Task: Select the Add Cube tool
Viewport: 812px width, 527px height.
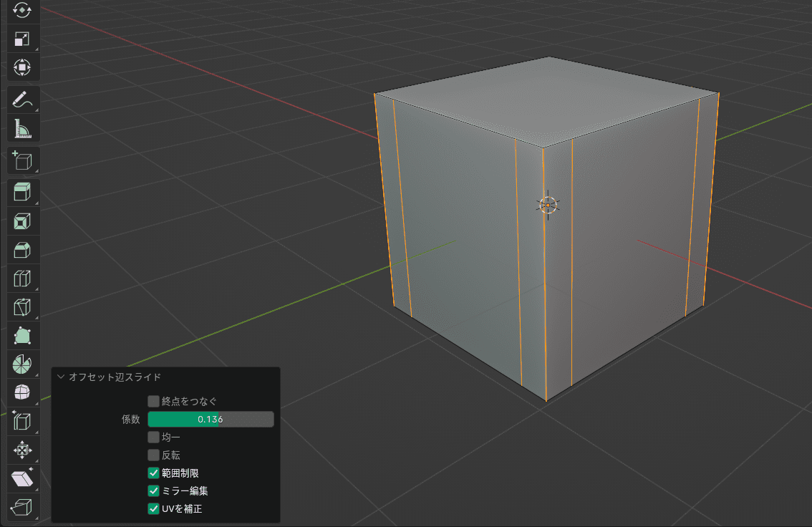Action: tap(22, 160)
